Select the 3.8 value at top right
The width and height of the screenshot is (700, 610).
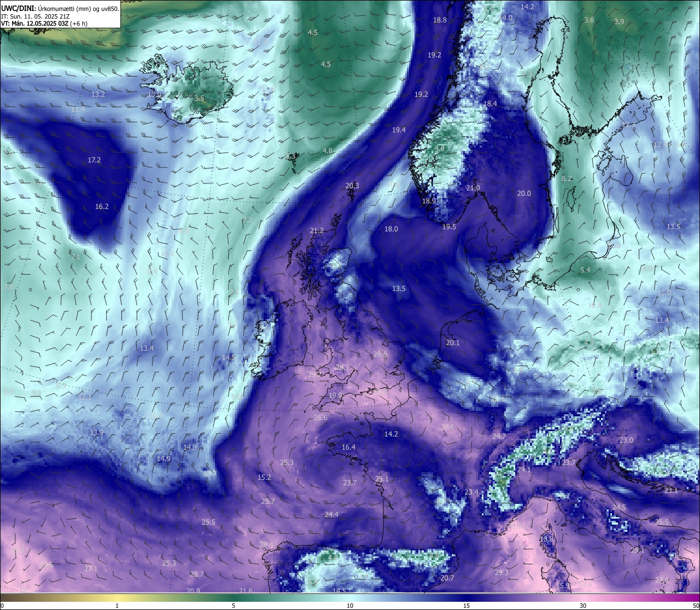[589, 20]
